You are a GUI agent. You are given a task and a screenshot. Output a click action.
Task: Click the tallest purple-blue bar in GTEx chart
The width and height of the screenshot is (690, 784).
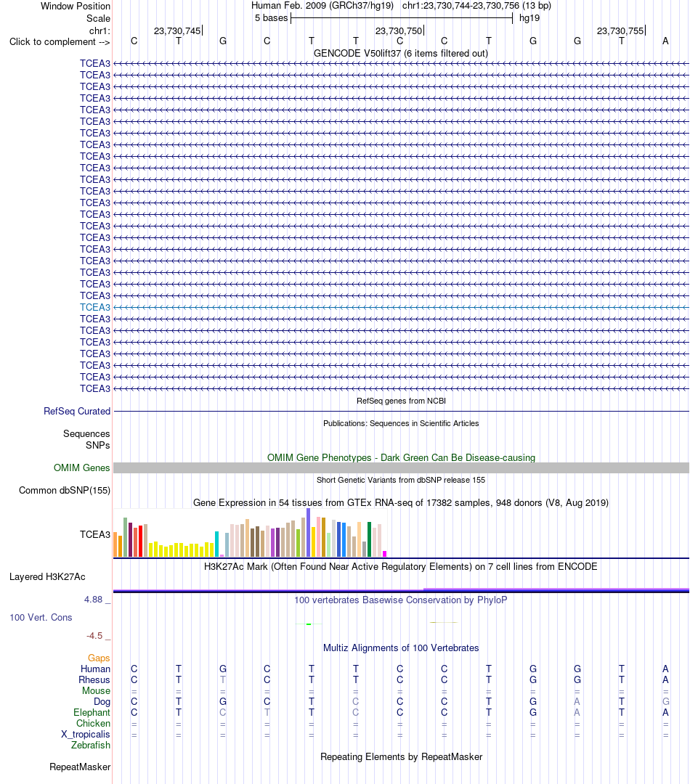click(308, 533)
